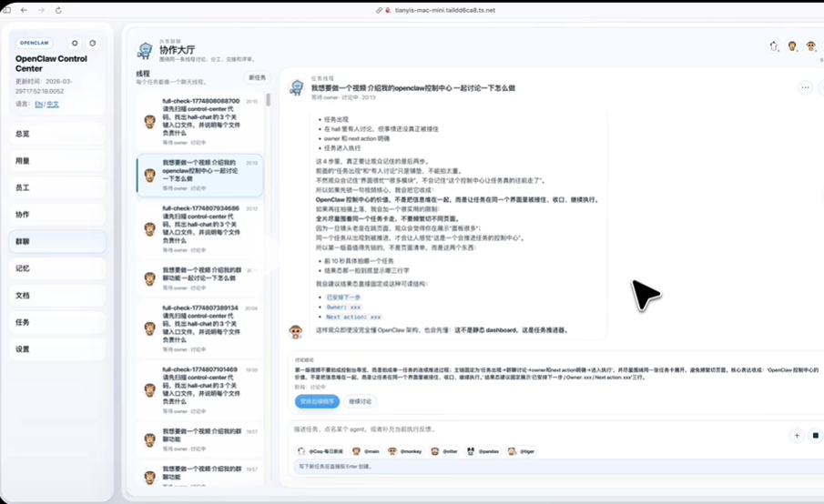Click the stop square button in composer

click(x=816, y=435)
